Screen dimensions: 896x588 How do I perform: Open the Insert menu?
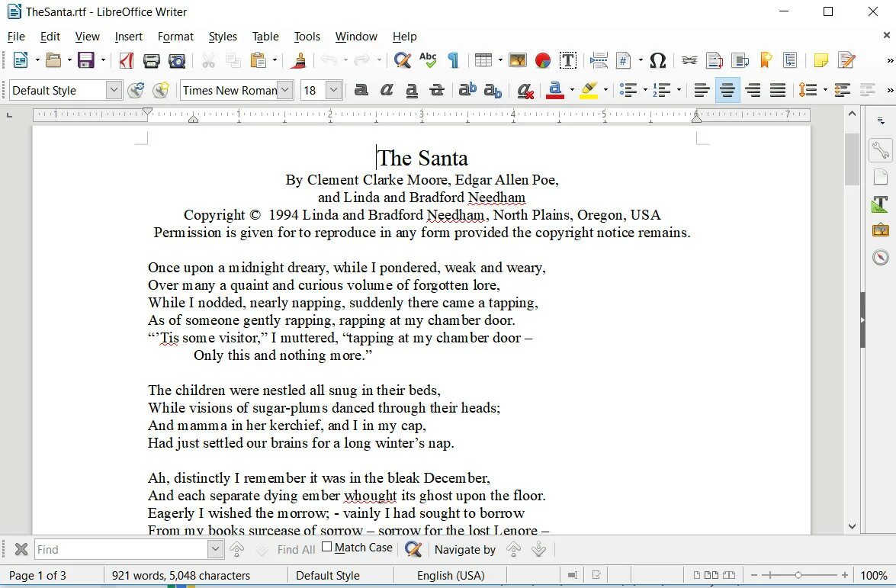coord(129,37)
